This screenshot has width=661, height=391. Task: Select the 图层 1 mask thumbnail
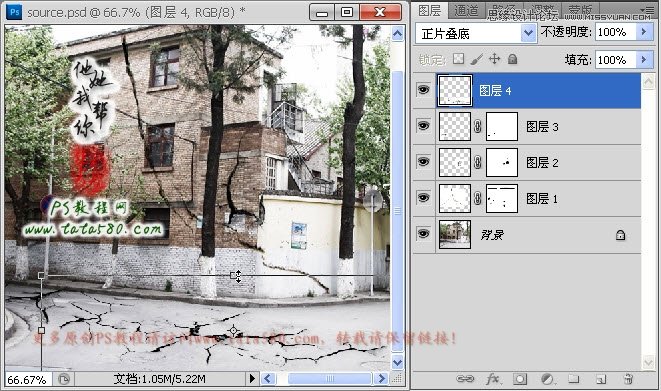pyautogui.click(x=502, y=198)
